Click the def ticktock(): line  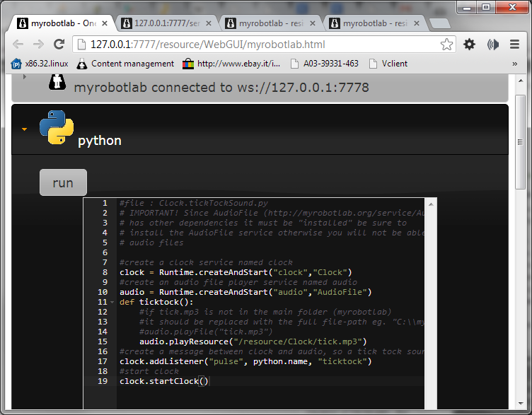(156, 302)
